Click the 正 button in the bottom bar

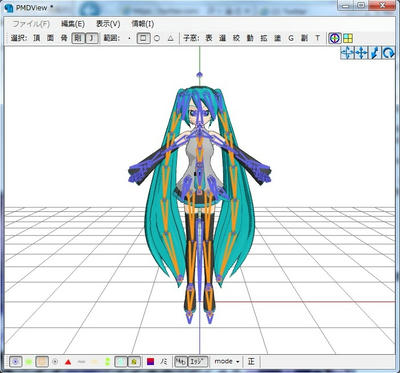coord(251,362)
